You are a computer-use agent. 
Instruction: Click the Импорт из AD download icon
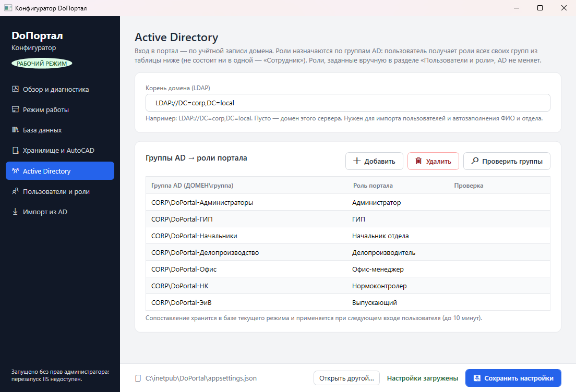[15, 212]
